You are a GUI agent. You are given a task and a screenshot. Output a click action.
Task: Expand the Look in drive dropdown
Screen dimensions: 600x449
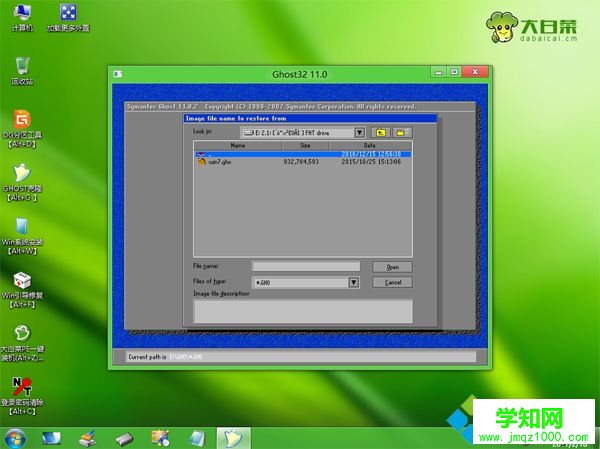coord(359,132)
